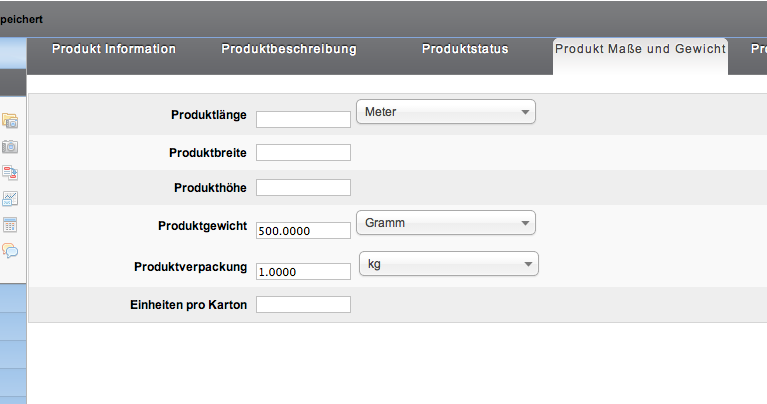
Task: Expand the Gramm weight unit dropdown
Action: (x=446, y=222)
